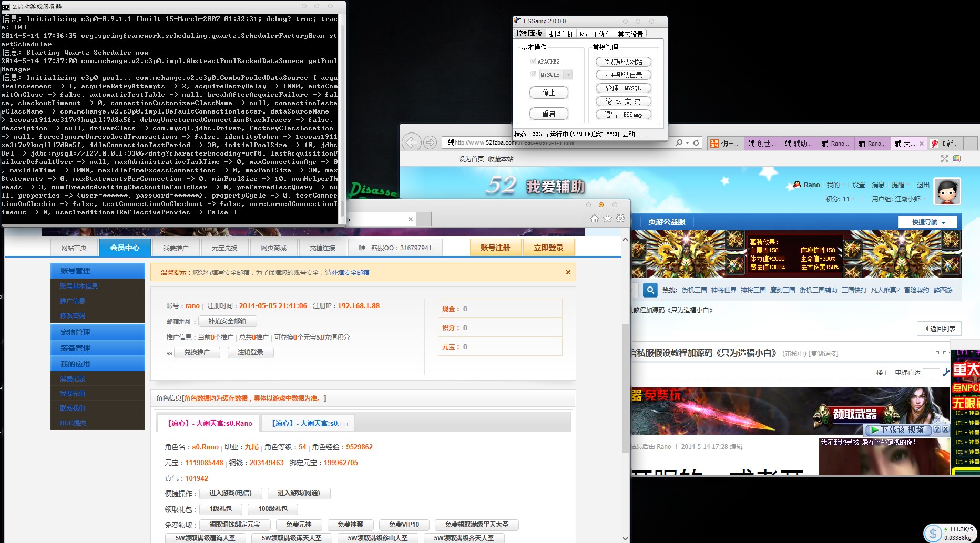Go to previous thread with left arrow

pyautogui.click(x=936, y=353)
